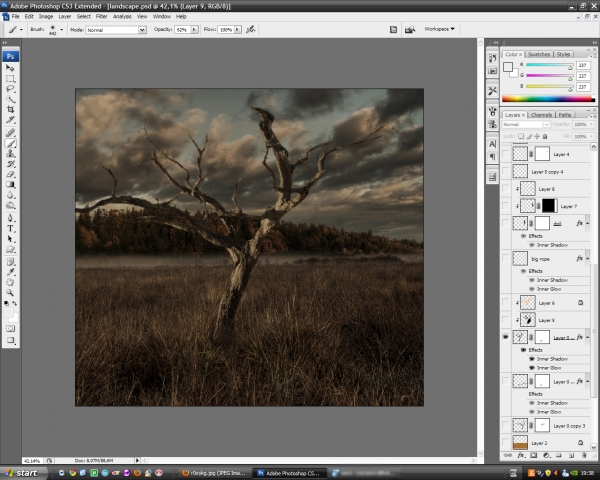The height and width of the screenshot is (480, 600).
Task: Change the screen mode
Action: (x=10, y=340)
